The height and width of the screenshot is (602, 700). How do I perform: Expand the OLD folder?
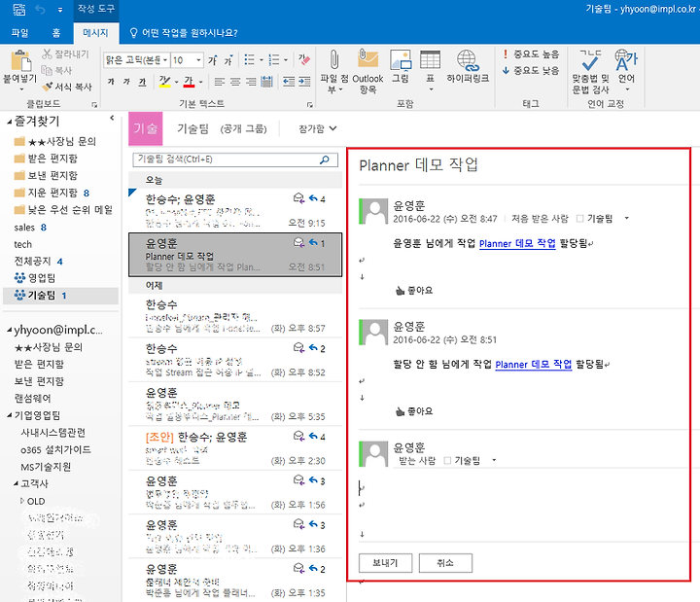(x=21, y=501)
